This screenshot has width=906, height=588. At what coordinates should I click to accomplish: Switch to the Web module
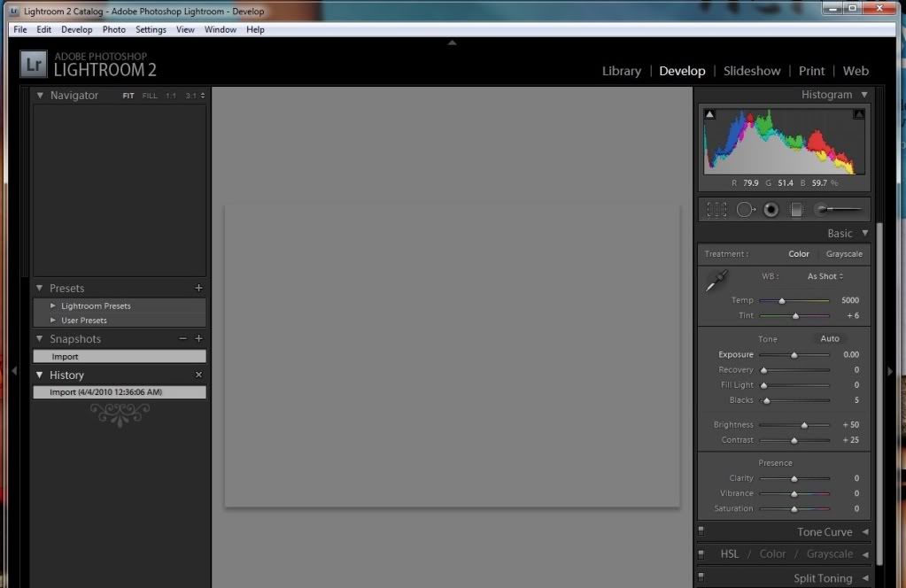(856, 71)
